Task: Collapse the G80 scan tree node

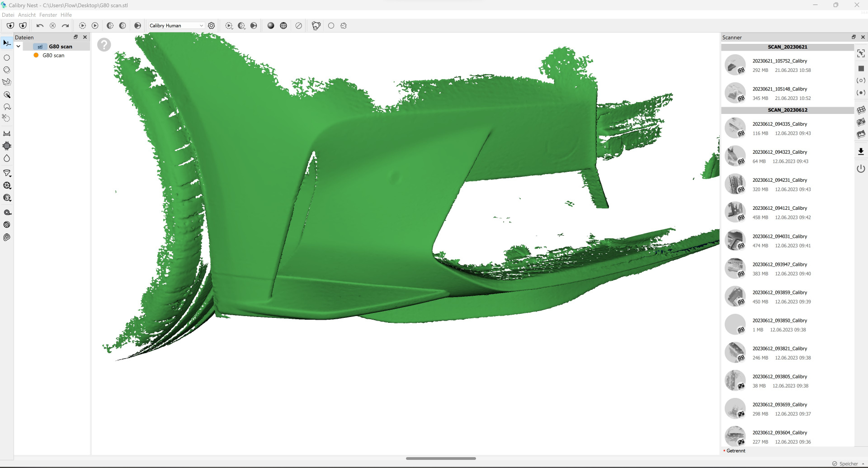Action: coord(19,46)
